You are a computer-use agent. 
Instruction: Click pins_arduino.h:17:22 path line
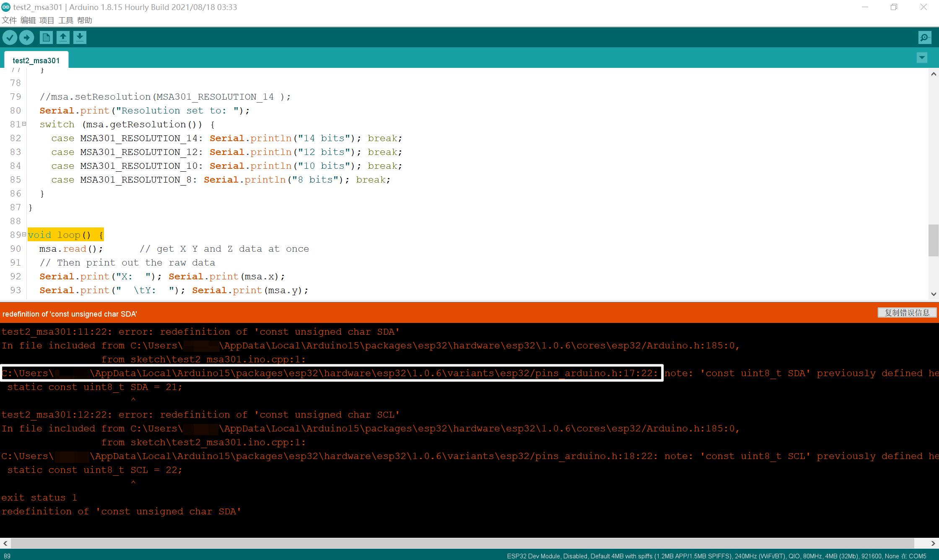coord(330,373)
